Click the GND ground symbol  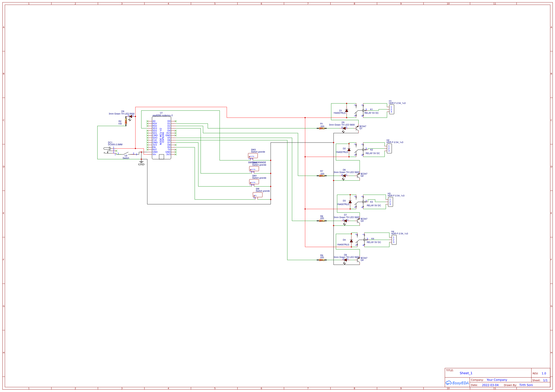click(x=141, y=162)
